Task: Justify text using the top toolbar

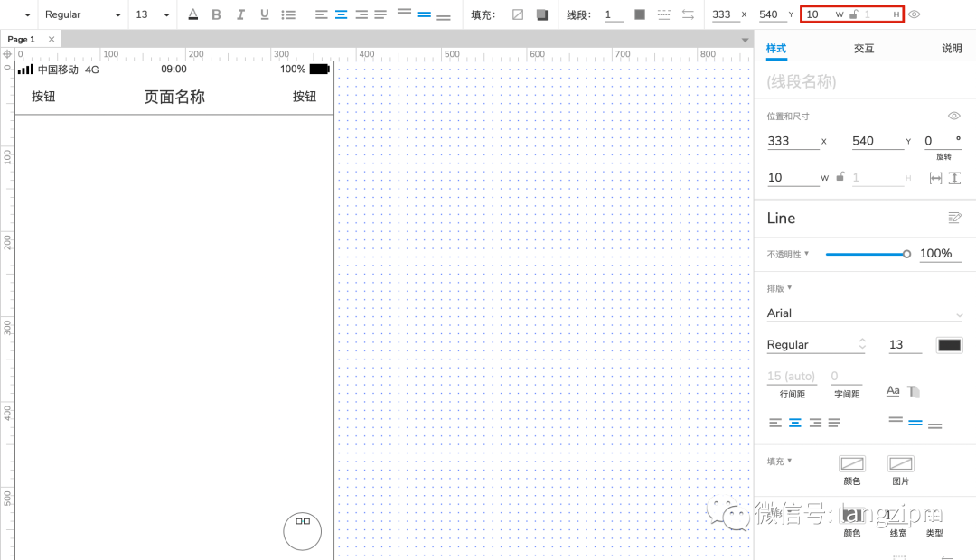Action: 380,14
